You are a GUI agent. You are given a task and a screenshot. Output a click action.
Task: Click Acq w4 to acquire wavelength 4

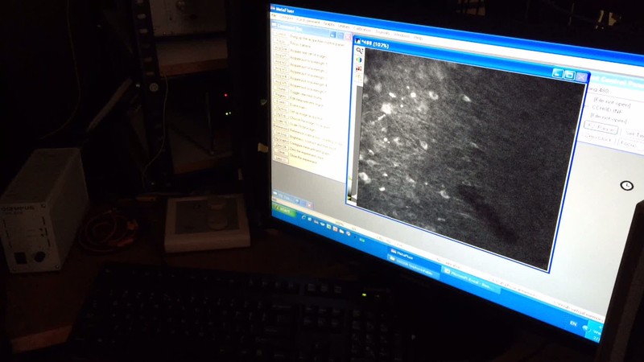pyautogui.click(x=280, y=76)
